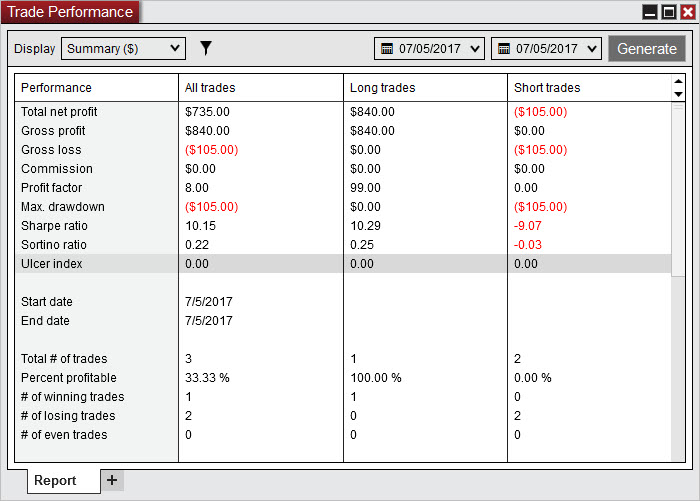Click the Display label

pyautogui.click(x=34, y=48)
